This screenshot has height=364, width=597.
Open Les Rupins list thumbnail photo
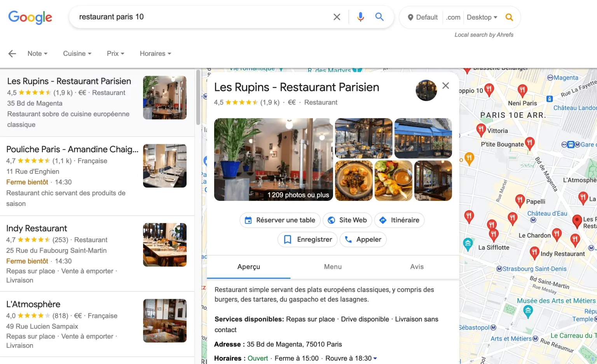(x=165, y=98)
